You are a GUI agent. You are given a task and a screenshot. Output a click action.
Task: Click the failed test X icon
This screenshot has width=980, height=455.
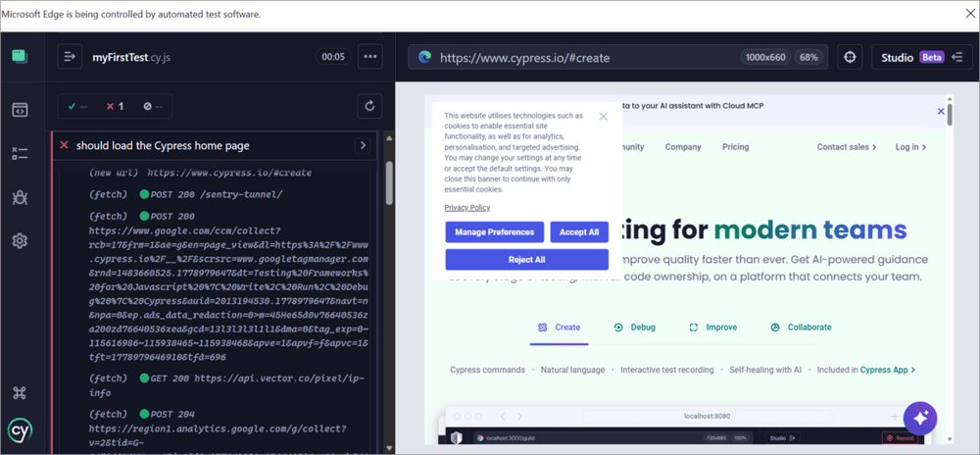click(x=64, y=146)
